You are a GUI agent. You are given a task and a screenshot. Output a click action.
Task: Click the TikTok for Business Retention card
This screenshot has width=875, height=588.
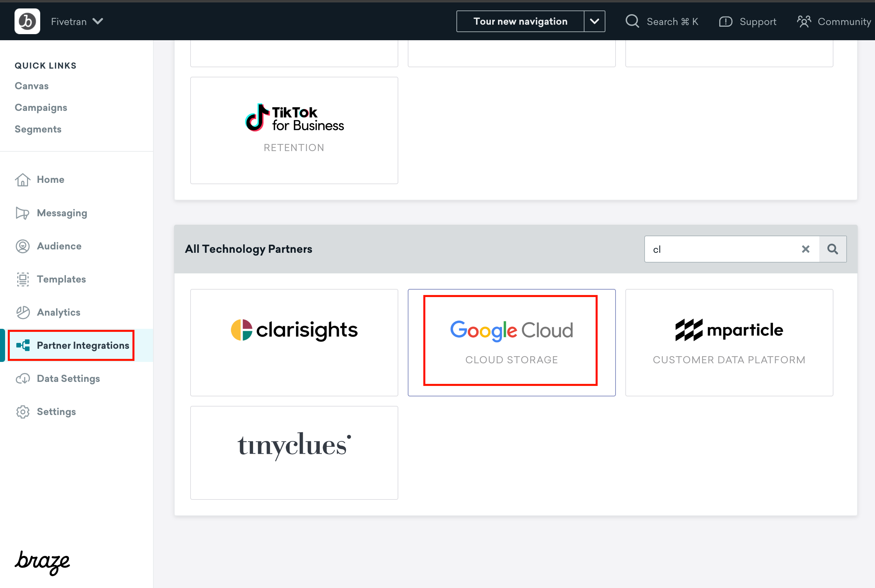[294, 130]
